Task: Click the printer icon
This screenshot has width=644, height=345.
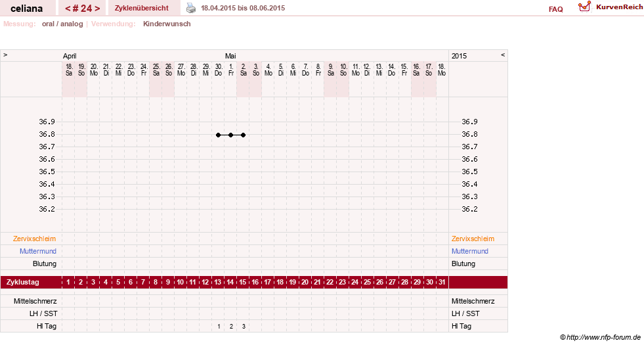Action: [191, 8]
